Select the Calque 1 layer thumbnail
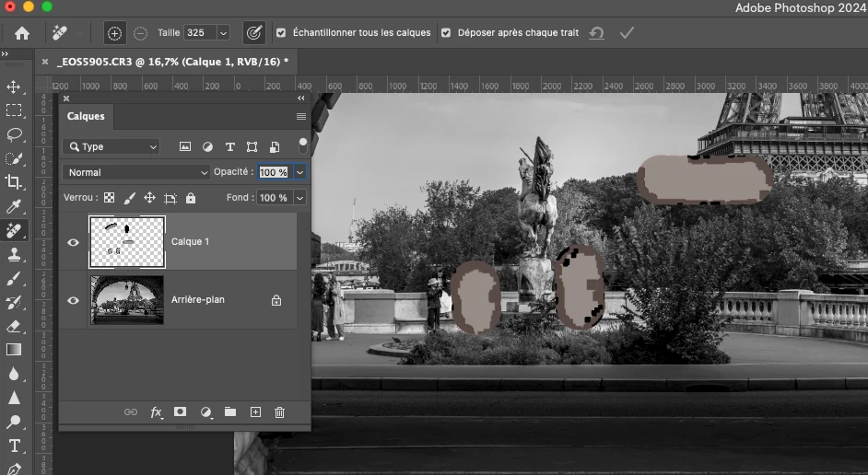 127,242
